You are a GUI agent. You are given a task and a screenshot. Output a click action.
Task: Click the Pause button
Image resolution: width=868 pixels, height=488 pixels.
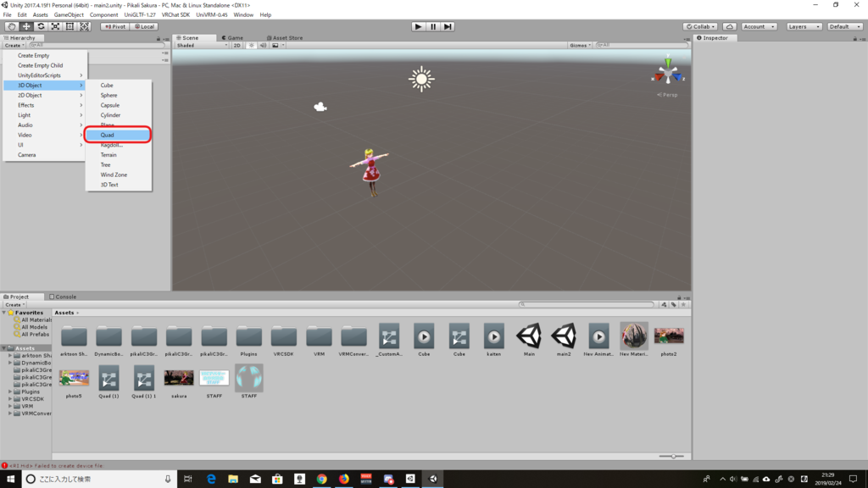point(433,26)
